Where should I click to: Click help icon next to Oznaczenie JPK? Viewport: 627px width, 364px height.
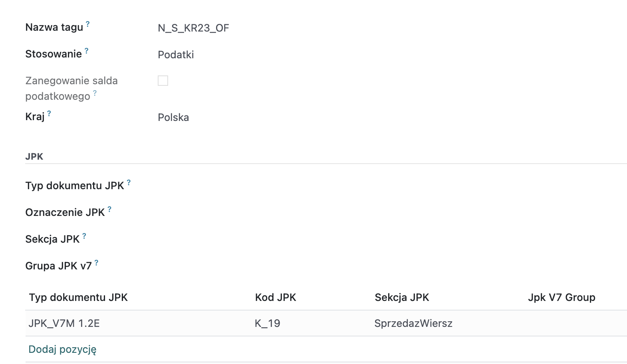109,209
